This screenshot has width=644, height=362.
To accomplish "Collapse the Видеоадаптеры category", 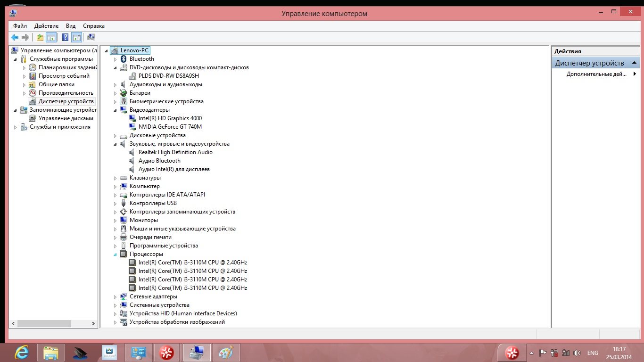I will (115, 110).
